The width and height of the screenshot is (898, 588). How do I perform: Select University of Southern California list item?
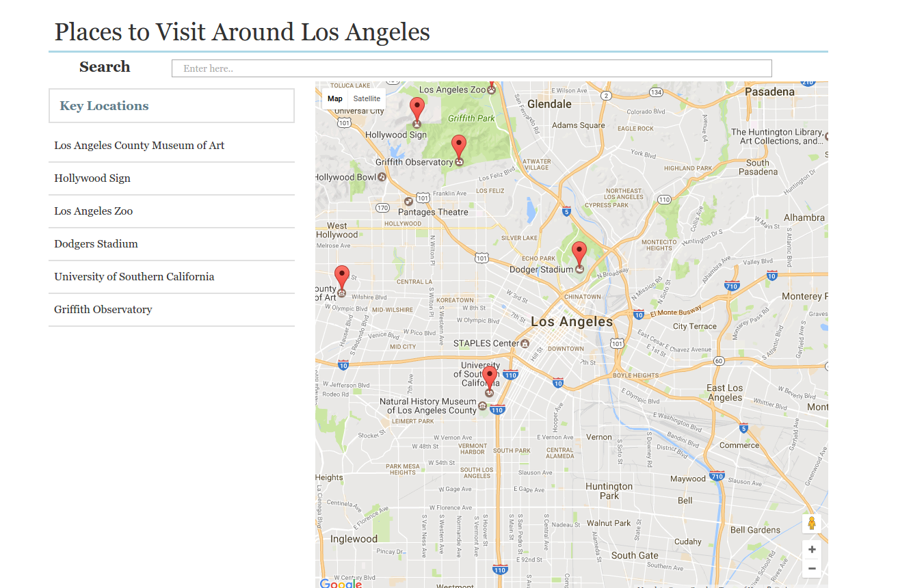point(134,277)
